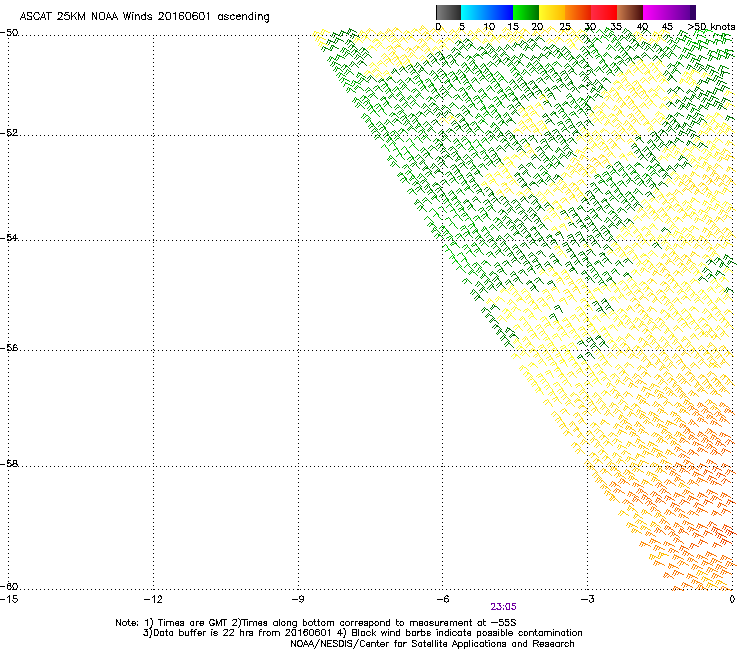The width and height of the screenshot is (740, 650).
Task: Click the magenta 40-45 knots color segment
Action: 656,12
